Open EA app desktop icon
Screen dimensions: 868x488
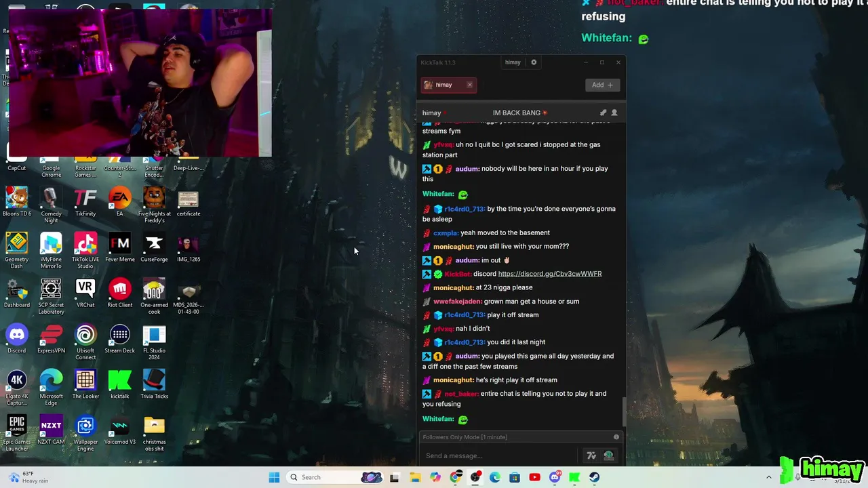tap(119, 203)
